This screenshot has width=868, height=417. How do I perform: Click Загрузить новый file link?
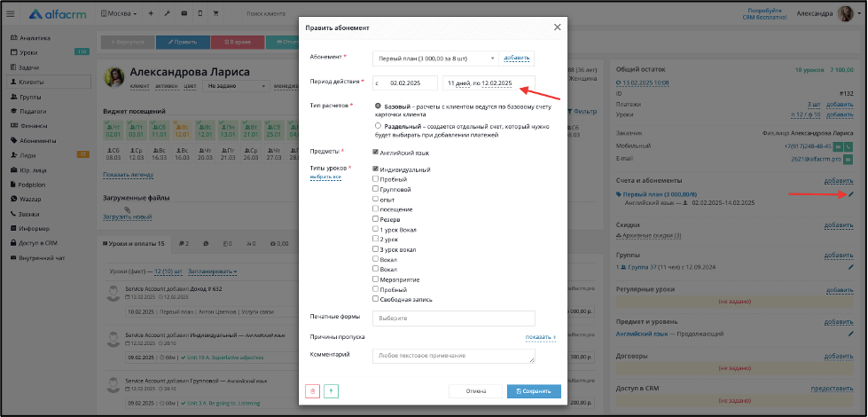click(128, 217)
